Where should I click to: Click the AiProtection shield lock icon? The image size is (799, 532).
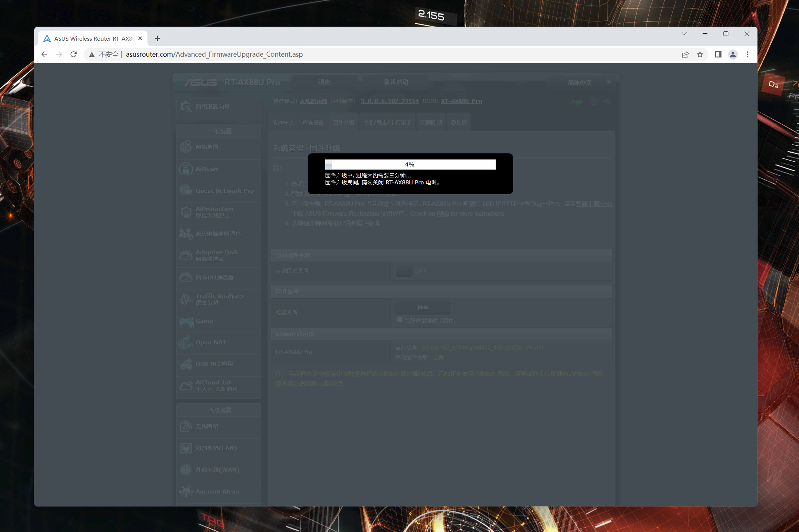(186, 212)
